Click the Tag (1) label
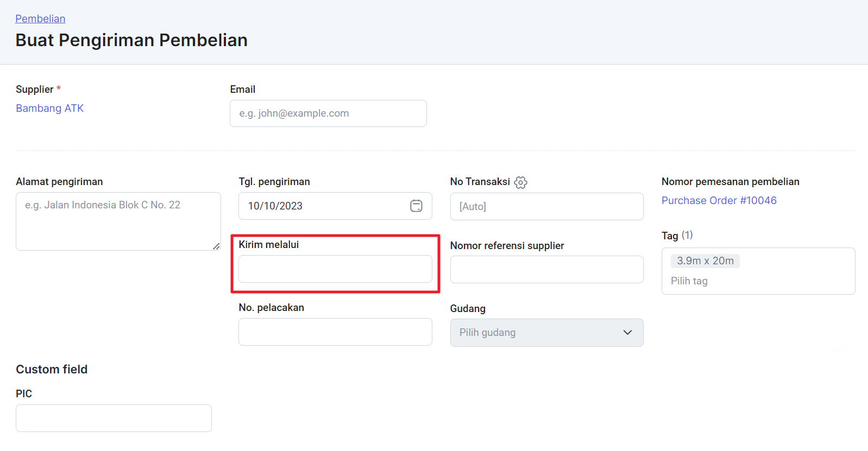 coord(677,236)
